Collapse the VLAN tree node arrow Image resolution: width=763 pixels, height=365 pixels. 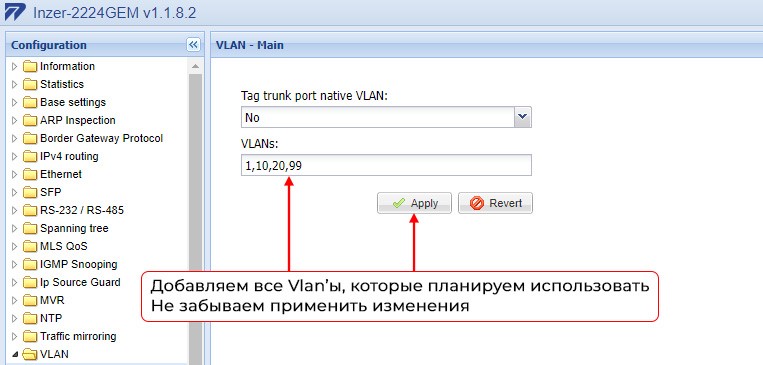point(14,354)
